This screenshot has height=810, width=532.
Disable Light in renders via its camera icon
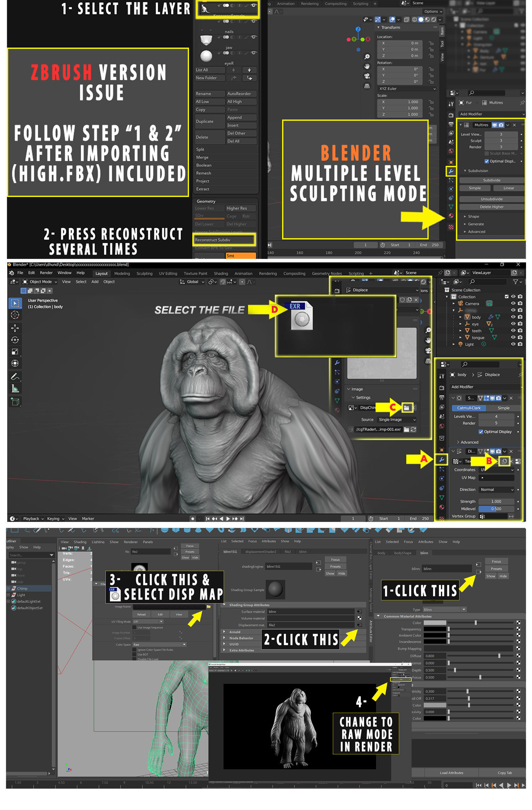(x=520, y=344)
